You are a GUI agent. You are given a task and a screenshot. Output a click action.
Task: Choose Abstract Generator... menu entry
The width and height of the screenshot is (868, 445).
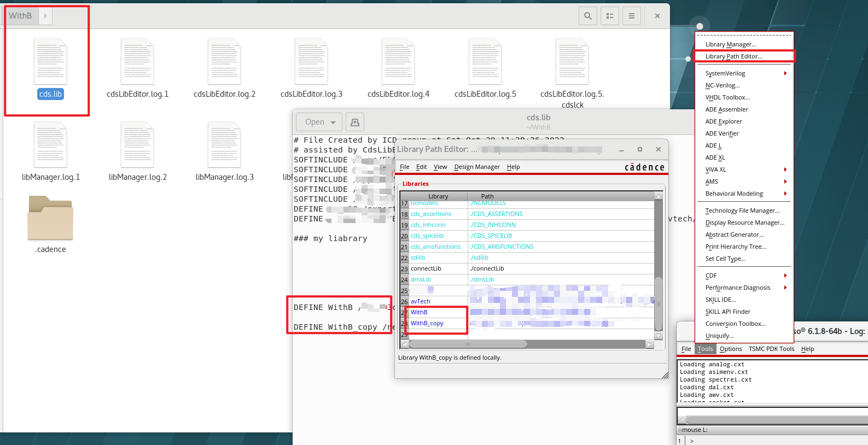tap(744, 235)
